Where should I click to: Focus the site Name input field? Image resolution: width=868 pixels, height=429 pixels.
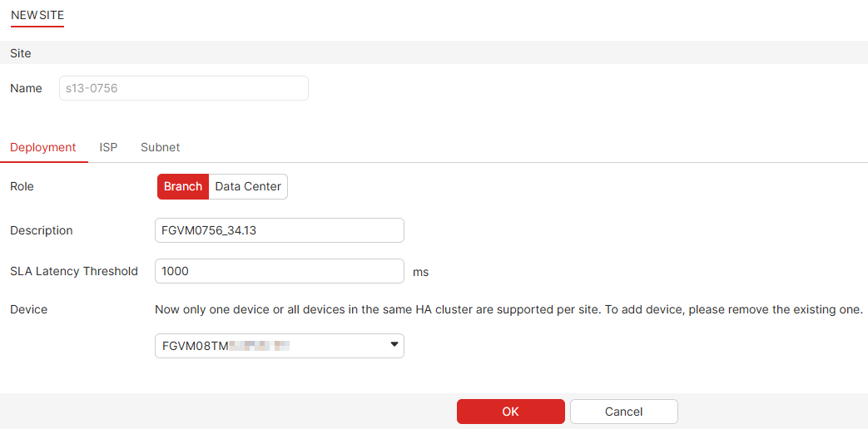183,88
